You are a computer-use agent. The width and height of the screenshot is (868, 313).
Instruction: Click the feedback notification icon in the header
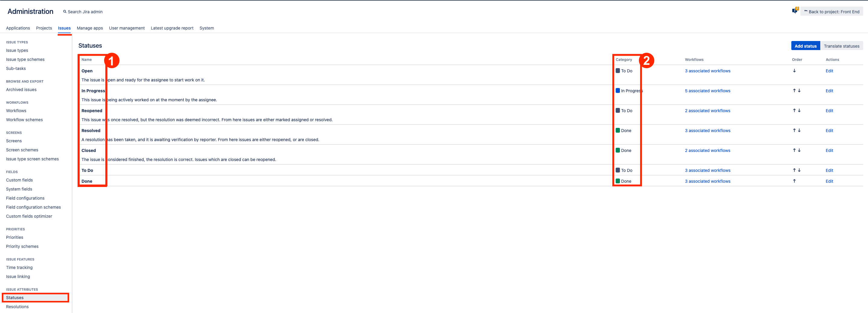click(795, 11)
